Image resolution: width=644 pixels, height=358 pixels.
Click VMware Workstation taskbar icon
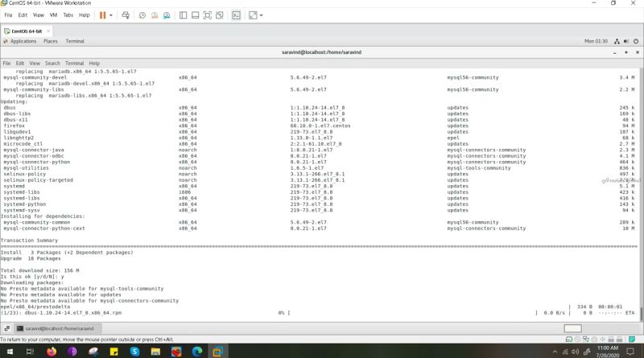point(217,352)
